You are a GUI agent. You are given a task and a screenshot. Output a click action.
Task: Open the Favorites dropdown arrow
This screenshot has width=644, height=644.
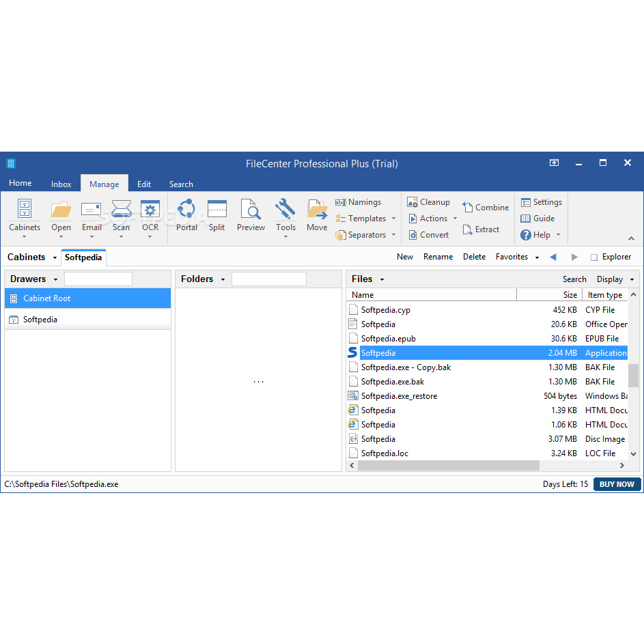coord(537,257)
